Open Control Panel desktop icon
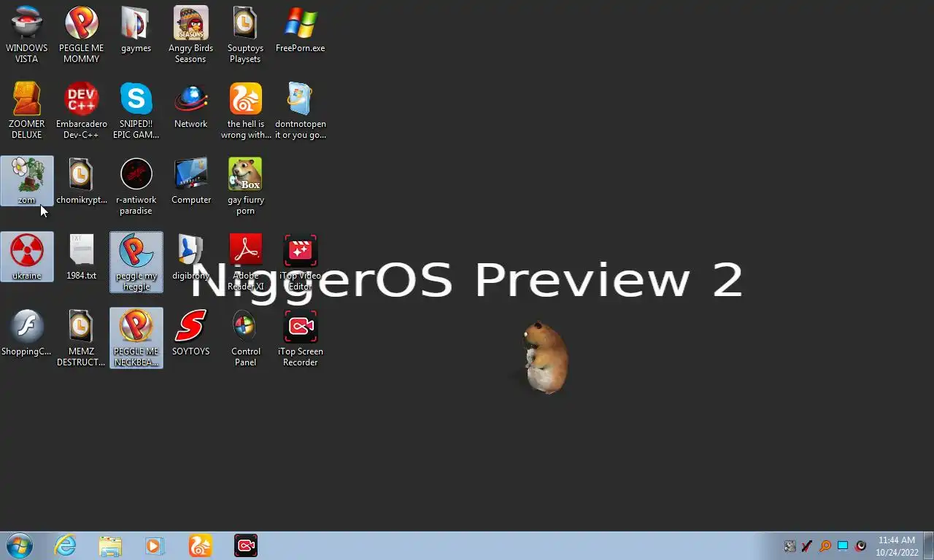This screenshot has height=560, width=934. pos(245,338)
